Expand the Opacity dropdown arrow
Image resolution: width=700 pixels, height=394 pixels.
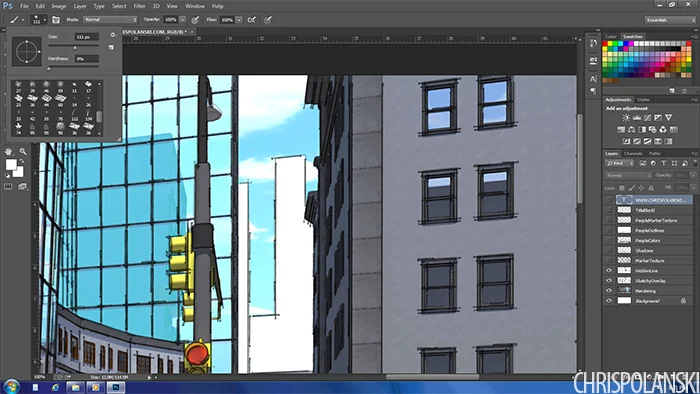182,20
